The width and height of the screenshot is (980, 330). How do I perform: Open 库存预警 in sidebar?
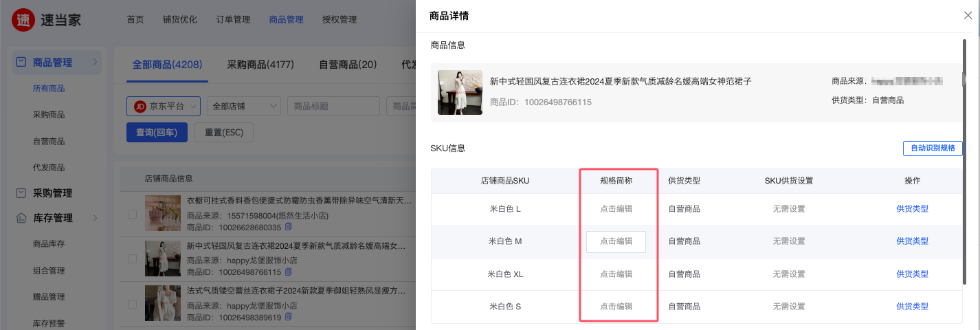tap(49, 322)
